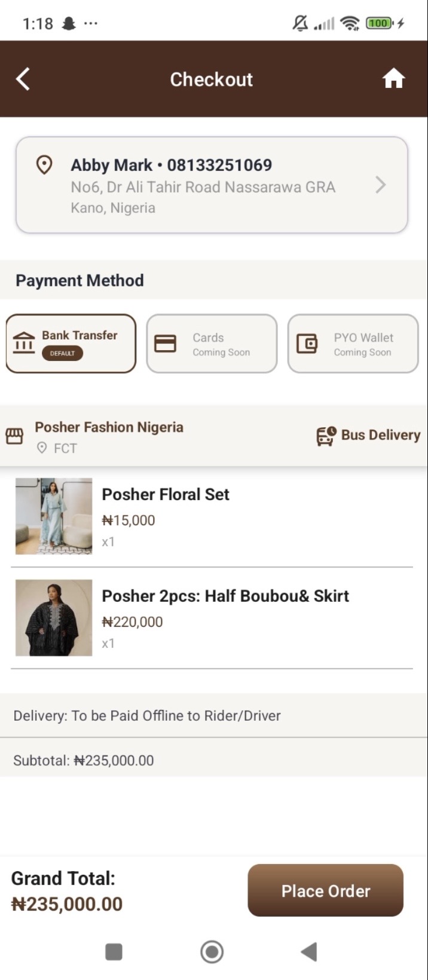View Half Boubou & Skirt product image
Image resolution: width=428 pixels, height=980 pixels.
(54, 618)
